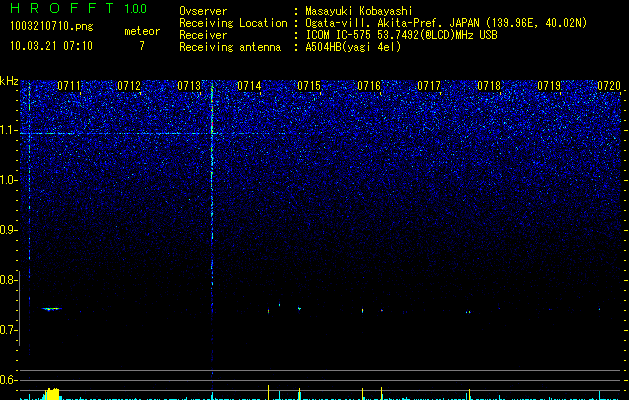629x400 pixels.
Task: Click the Ovserver label
Action: coord(203,11)
